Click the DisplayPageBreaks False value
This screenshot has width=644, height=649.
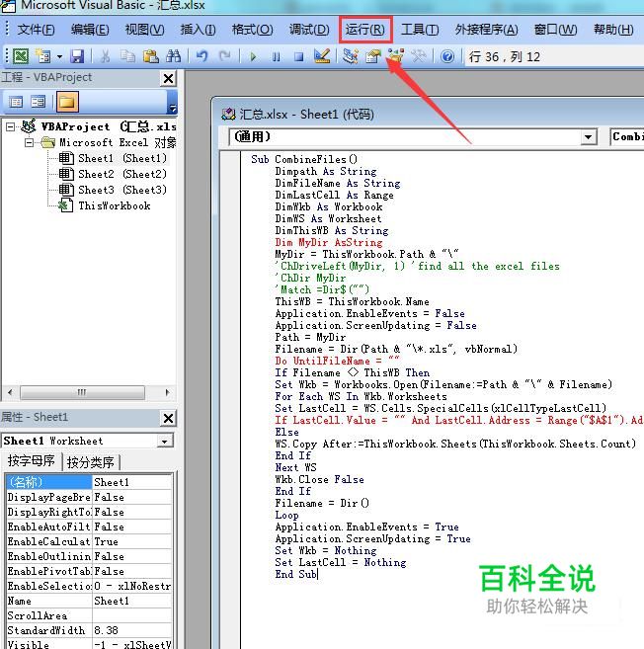coord(131,497)
